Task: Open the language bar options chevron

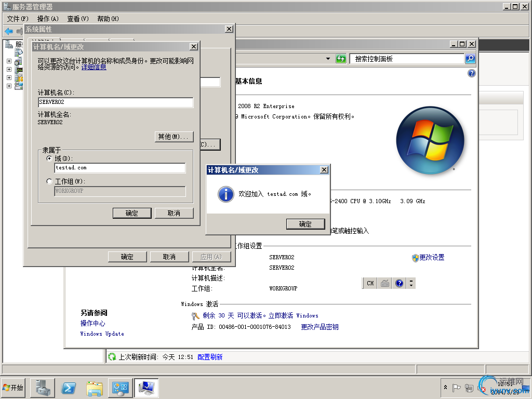Action: tap(411, 283)
